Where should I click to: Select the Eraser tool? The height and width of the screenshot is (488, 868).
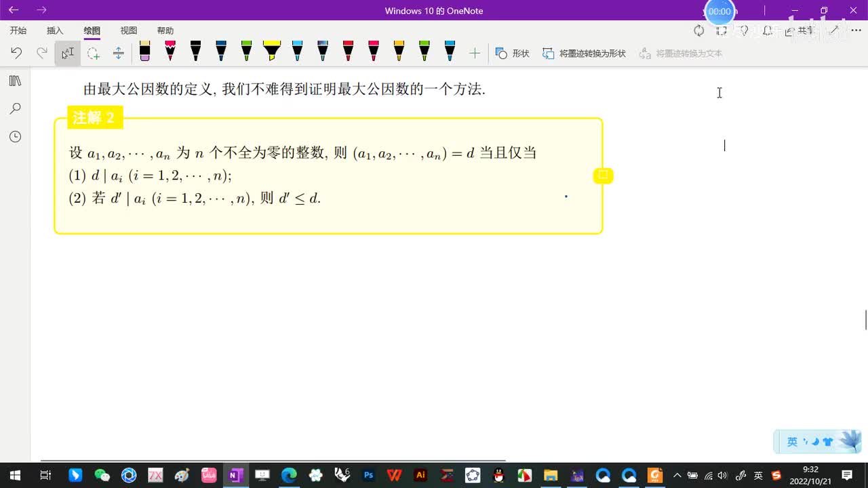click(x=144, y=51)
